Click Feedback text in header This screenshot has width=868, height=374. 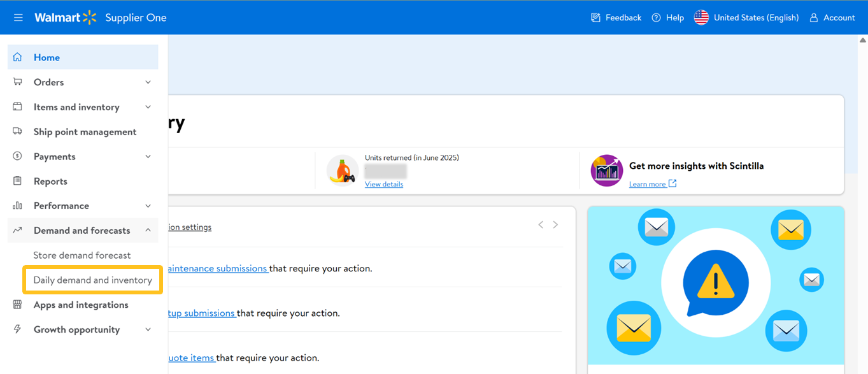(623, 18)
